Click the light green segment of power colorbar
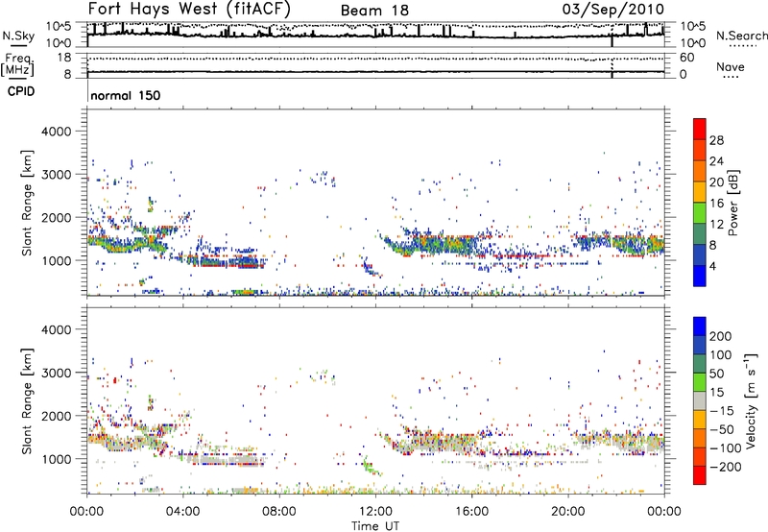Viewport: 768px width, 532px height. point(700,212)
